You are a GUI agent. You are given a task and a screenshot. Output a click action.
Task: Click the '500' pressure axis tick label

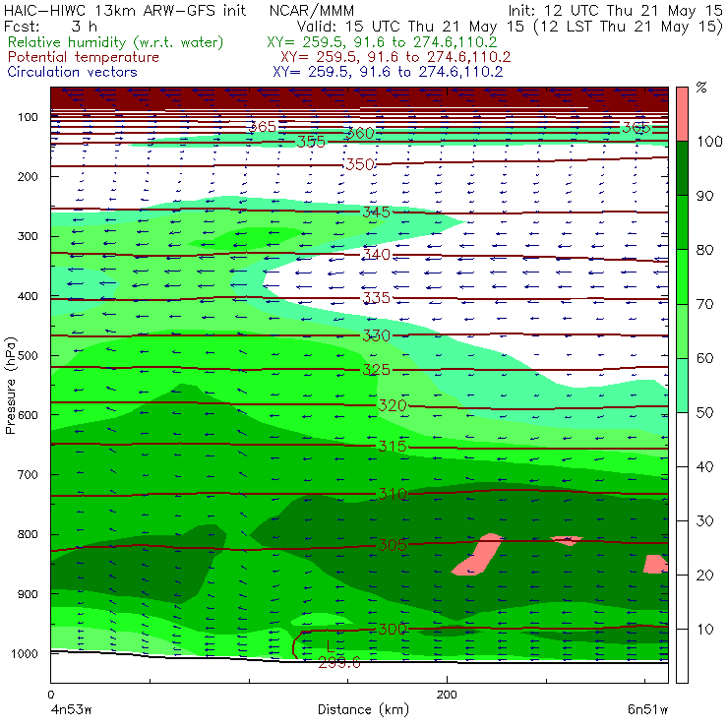(28, 355)
